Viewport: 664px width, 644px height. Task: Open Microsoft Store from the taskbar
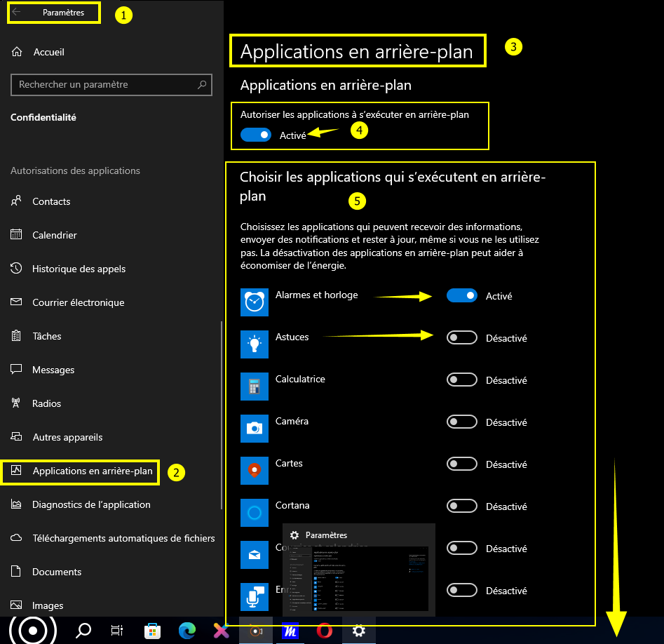coord(152,631)
